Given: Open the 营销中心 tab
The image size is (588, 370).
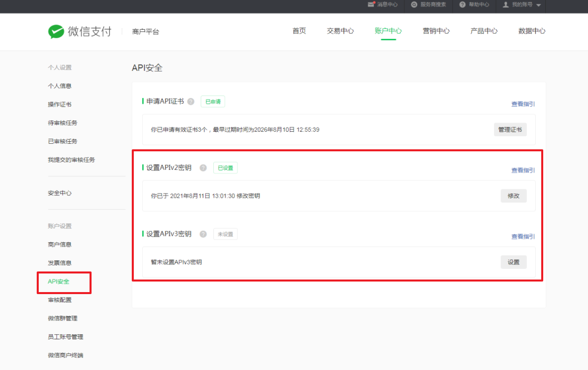Looking at the screenshot, I should [x=436, y=31].
